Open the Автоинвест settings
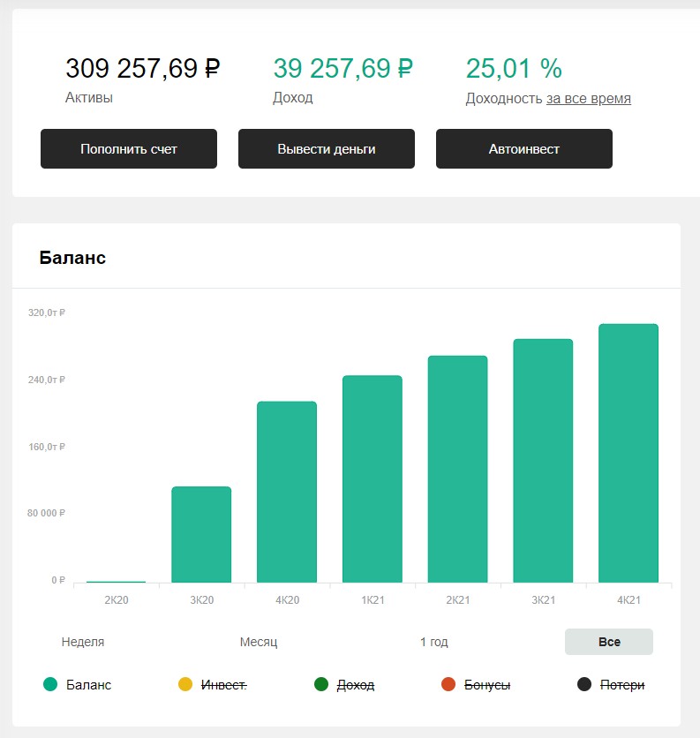 (524, 148)
